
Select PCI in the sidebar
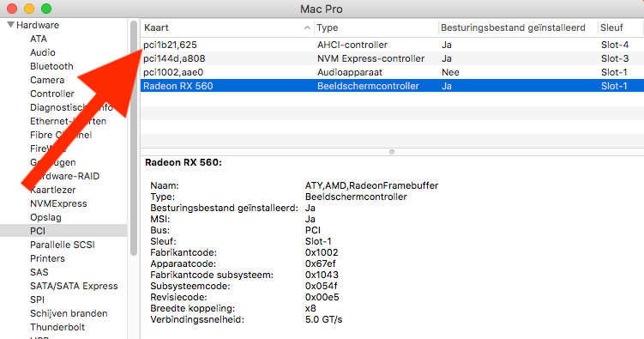63,231
